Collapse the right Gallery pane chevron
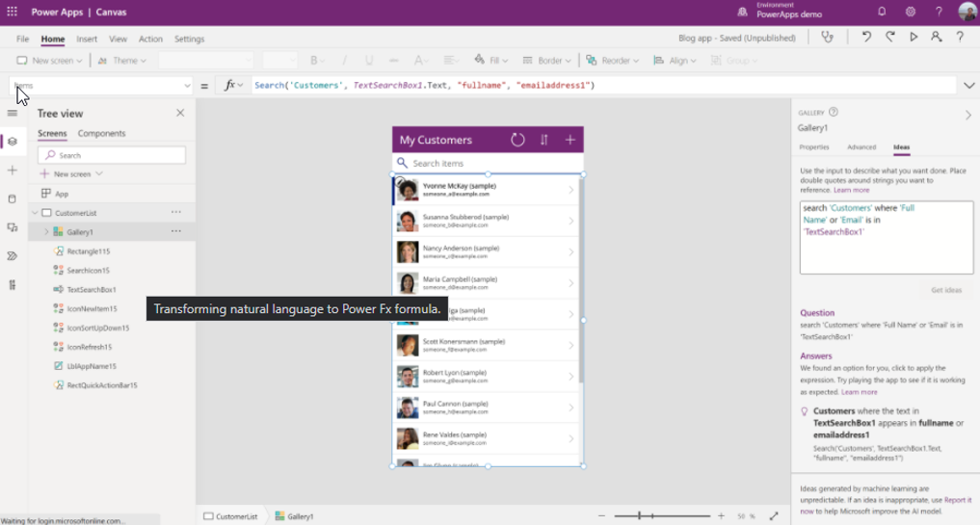 [x=968, y=115]
